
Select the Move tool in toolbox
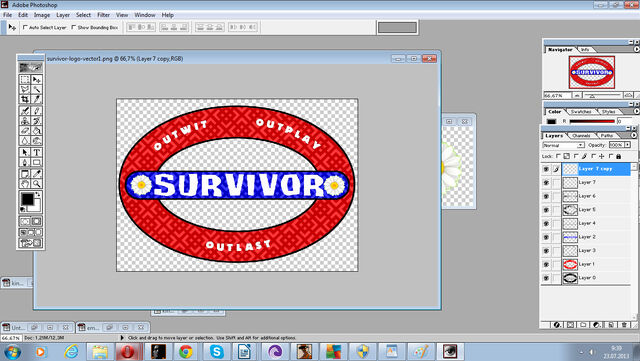(x=36, y=79)
